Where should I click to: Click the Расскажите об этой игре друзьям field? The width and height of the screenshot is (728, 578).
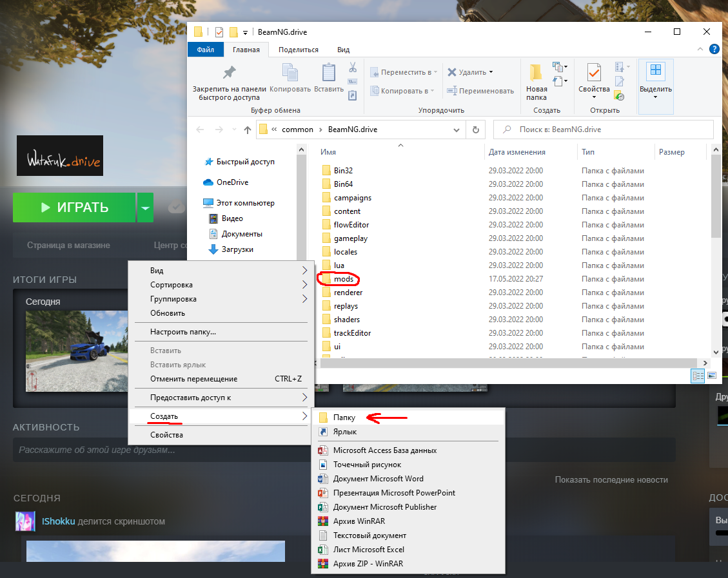pos(344,450)
